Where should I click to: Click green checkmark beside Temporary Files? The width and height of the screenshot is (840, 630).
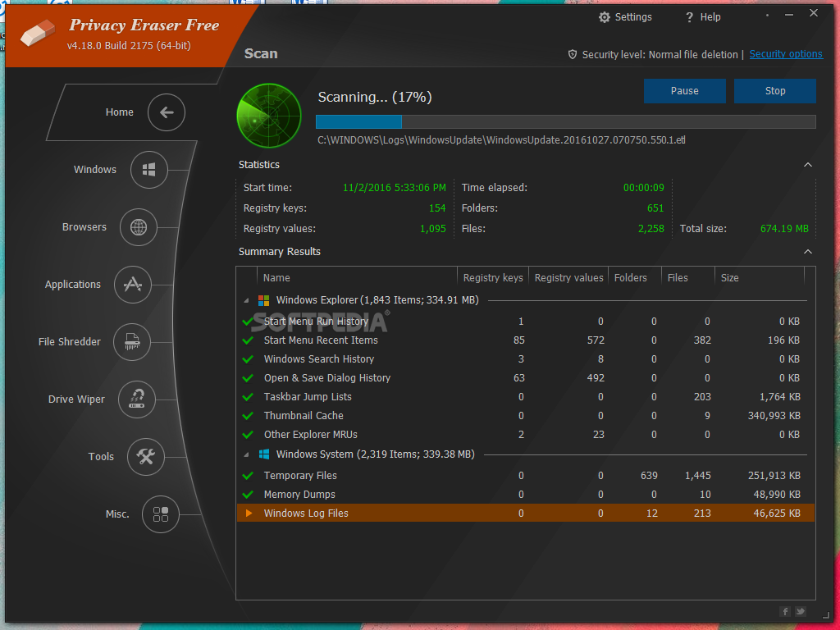[248, 476]
